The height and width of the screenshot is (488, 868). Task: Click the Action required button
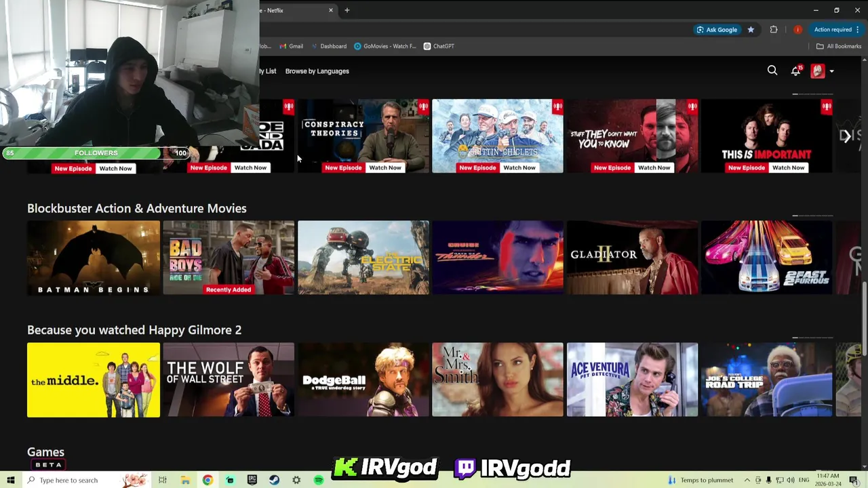click(836, 29)
